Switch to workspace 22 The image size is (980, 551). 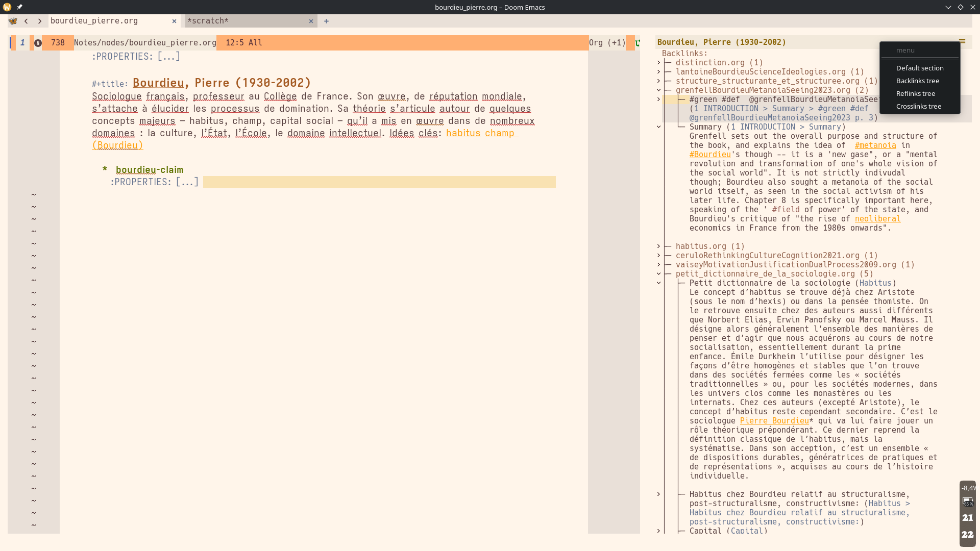968,535
